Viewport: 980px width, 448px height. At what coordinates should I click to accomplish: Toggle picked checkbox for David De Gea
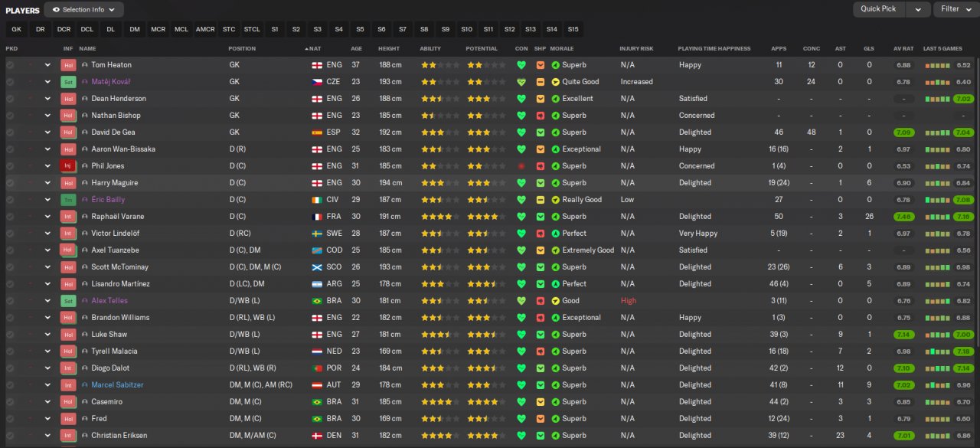10,132
